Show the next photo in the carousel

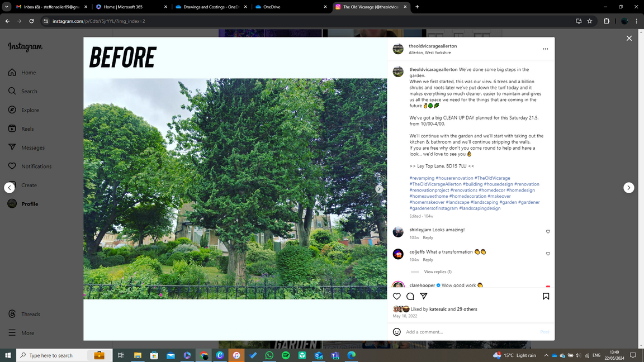pos(379,189)
